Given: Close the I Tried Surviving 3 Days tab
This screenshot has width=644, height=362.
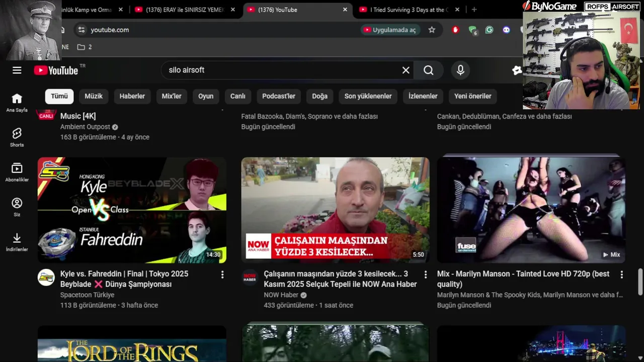Looking at the screenshot, I should tap(456, 10).
